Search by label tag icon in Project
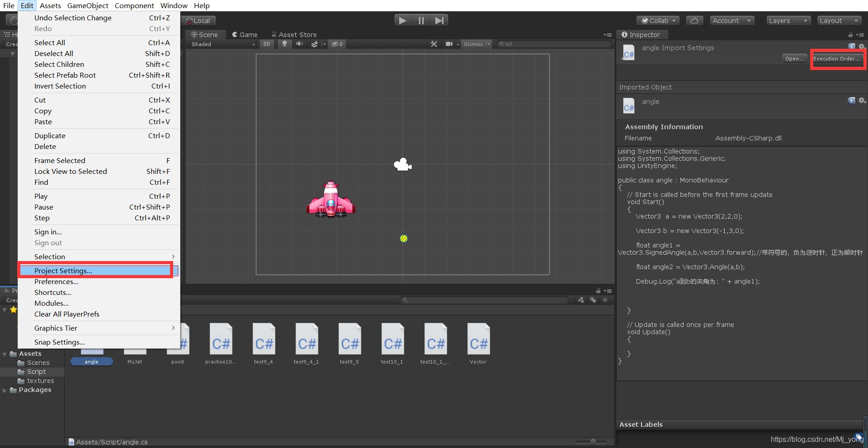Screen dimensions: 868x448 593,300
